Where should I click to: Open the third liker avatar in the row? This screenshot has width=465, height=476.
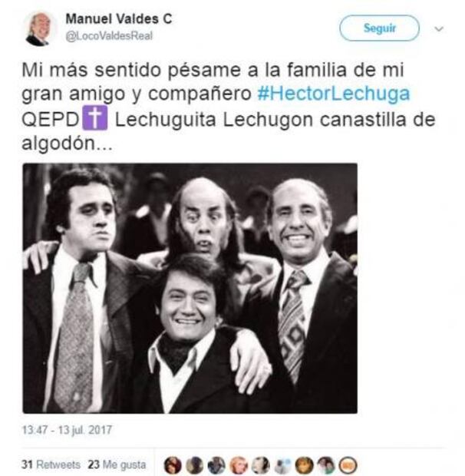[216, 465]
